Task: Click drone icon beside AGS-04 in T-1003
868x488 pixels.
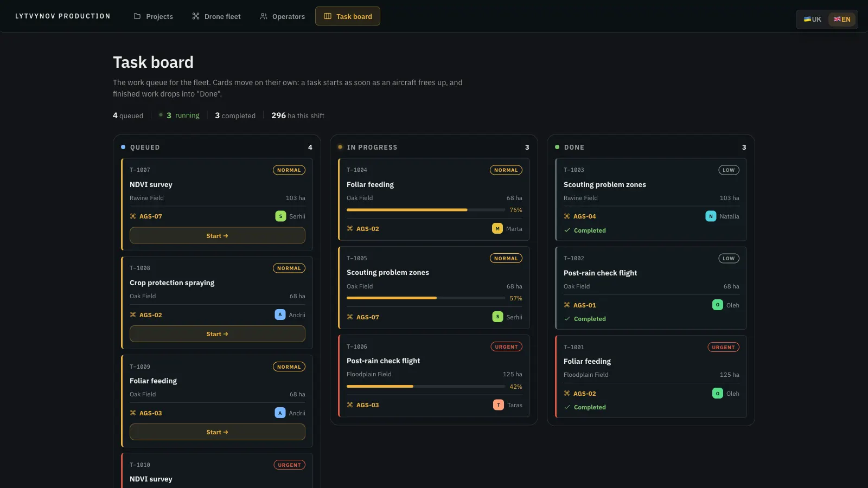Action: [x=567, y=216]
